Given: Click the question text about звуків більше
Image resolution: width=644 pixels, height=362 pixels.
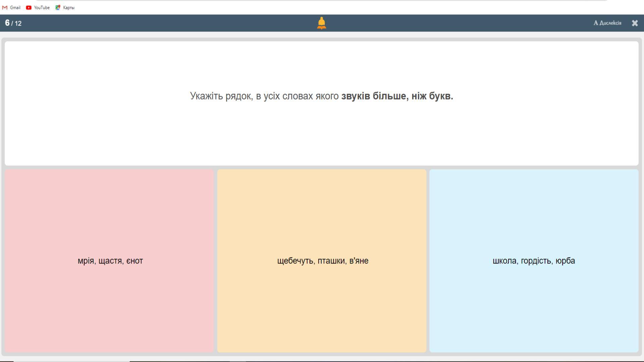Looking at the screenshot, I should (321, 96).
